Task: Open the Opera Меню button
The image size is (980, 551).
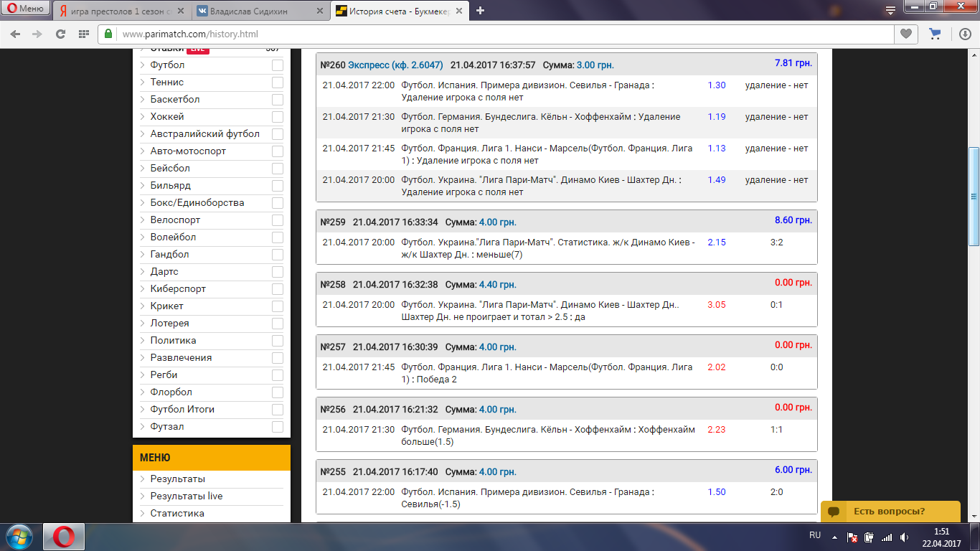Action: (25, 9)
